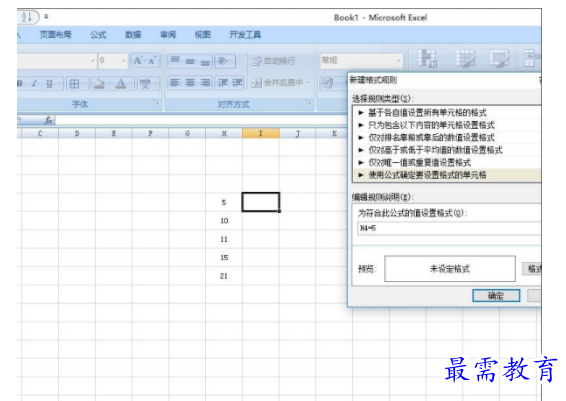The height and width of the screenshot is (401, 566).
Task: Select column I header
Action: (x=261, y=134)
